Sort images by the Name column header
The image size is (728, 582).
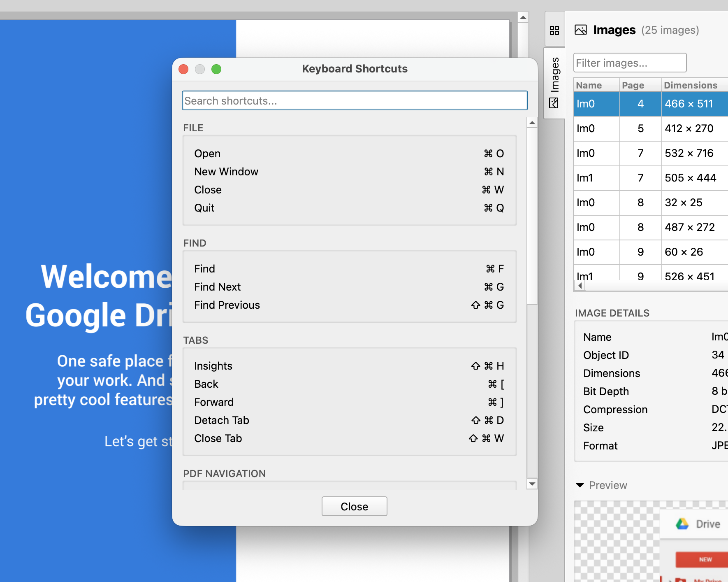(x=596, y=85)
